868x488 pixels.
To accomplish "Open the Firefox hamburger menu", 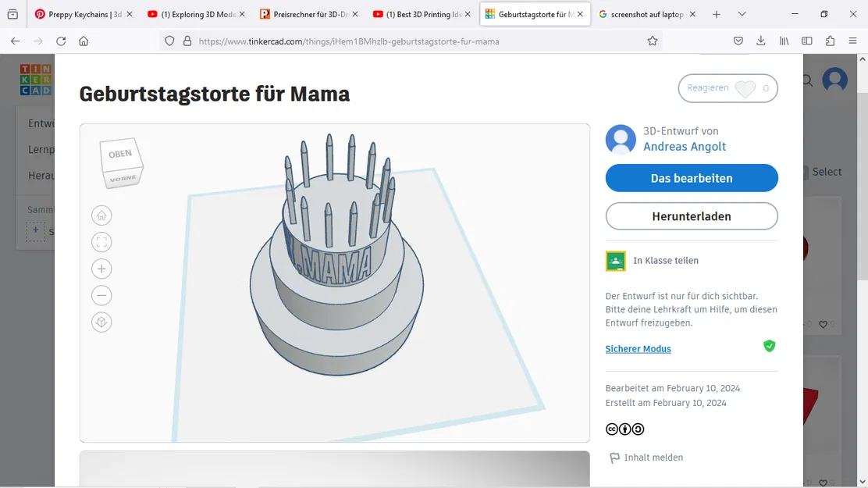I will tap(852, 41).
